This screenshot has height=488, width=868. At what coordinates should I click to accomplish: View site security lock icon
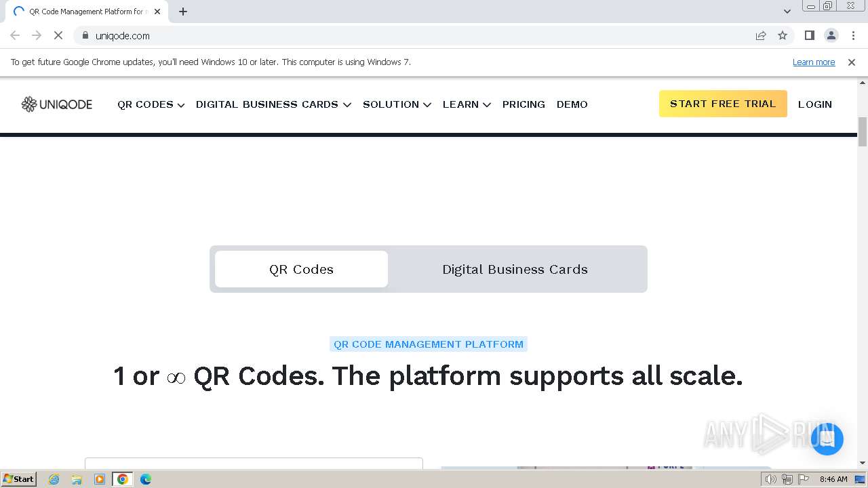pyautogui.click(x=85, y=35)
